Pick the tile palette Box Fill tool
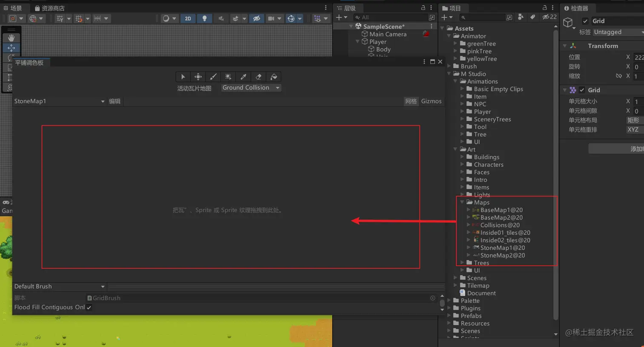Screen dimensions: 644x347 point(228,77)
